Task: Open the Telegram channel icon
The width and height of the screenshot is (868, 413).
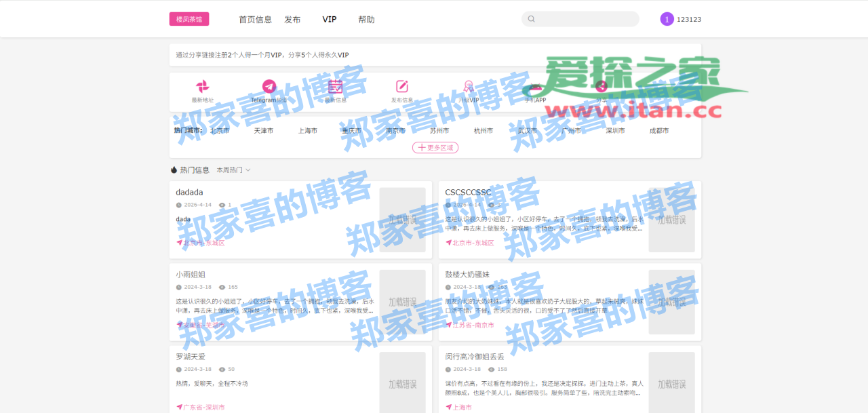Action: click(269, 86)
